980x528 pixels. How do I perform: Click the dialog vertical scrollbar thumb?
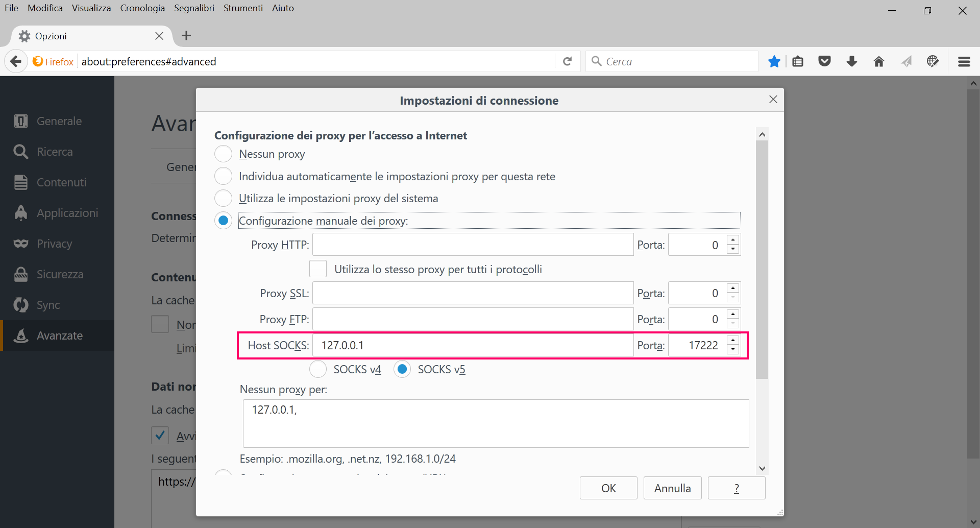coord(762,259)
